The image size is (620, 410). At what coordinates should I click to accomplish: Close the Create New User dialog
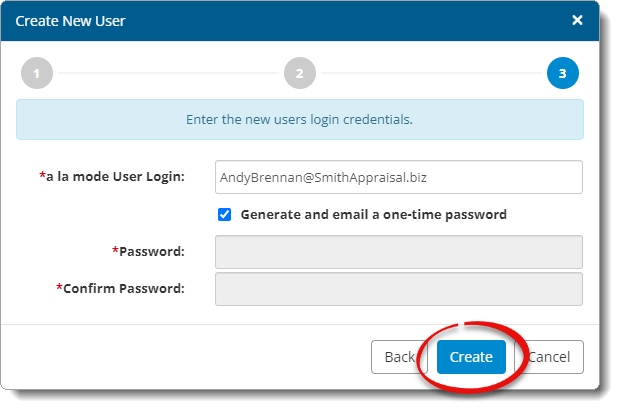(577, 20)
